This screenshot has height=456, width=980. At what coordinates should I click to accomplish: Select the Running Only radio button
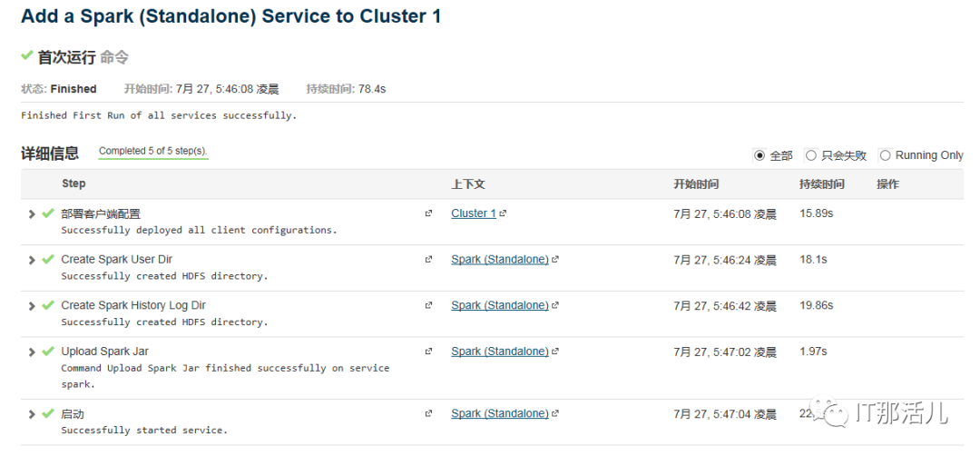coord(886,155)
